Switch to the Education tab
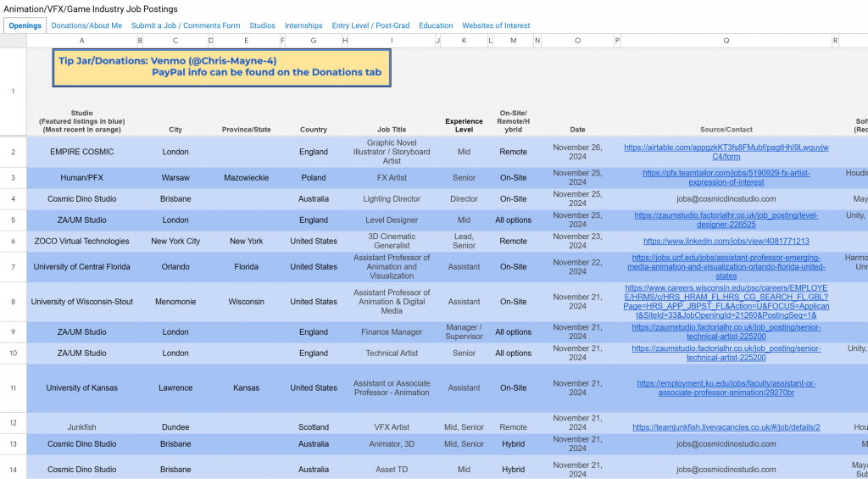 point(436,25)
